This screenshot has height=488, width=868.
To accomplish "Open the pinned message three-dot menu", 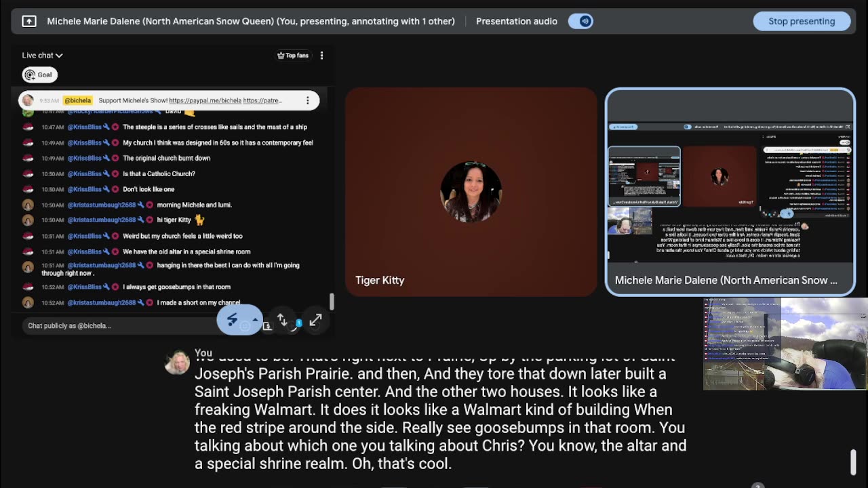I will [307, 100].
